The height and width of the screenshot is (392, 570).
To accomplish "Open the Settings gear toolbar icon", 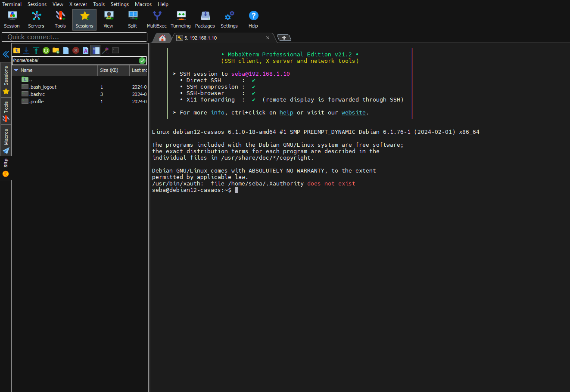I will [x=229, y=20].
